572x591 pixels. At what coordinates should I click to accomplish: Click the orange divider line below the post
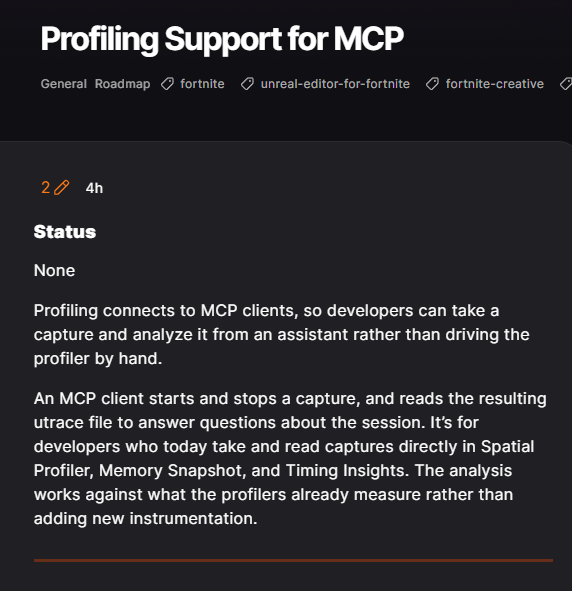coord(294,560)
